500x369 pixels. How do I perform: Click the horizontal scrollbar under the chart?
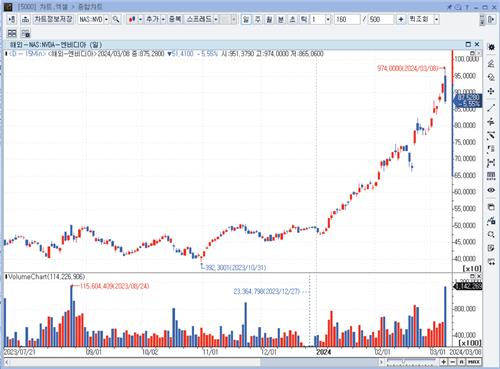[x=193, y=362]
